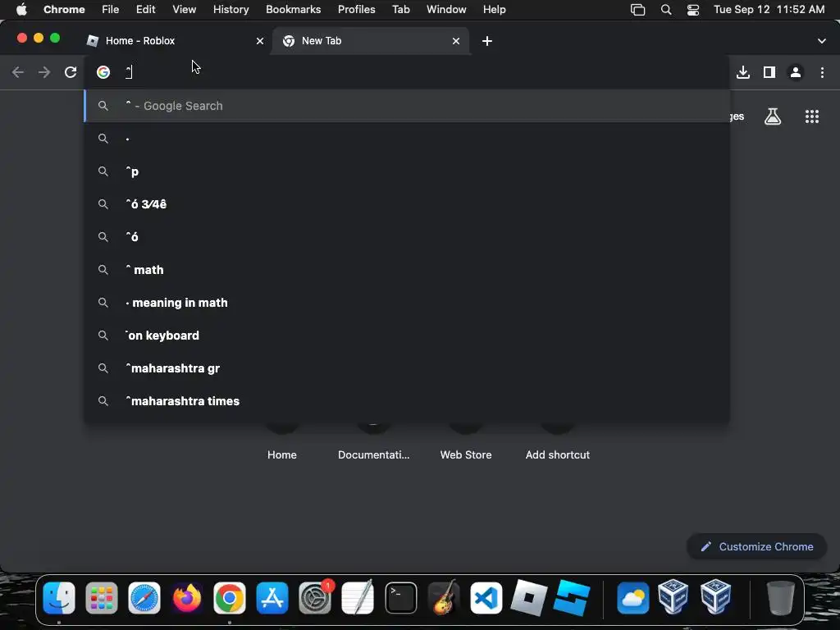
Task: Select the '^ - Google Search' suggestion
Action: (407, 106)
